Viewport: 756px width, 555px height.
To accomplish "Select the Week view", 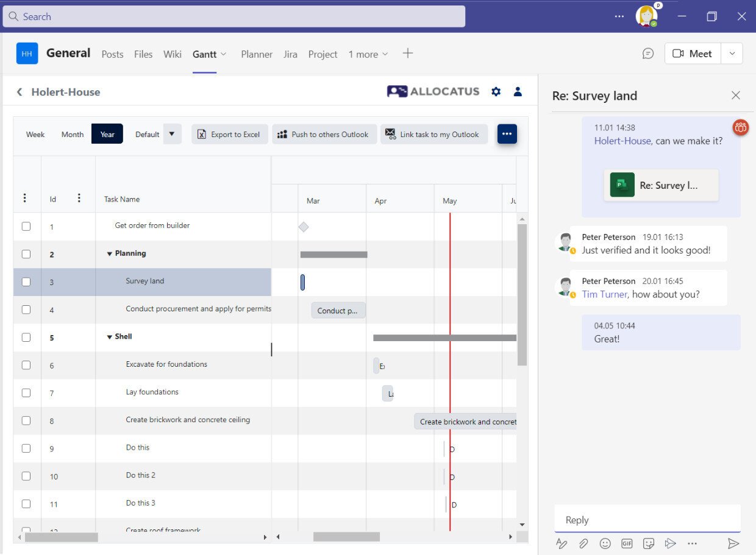I will [35, 134].
